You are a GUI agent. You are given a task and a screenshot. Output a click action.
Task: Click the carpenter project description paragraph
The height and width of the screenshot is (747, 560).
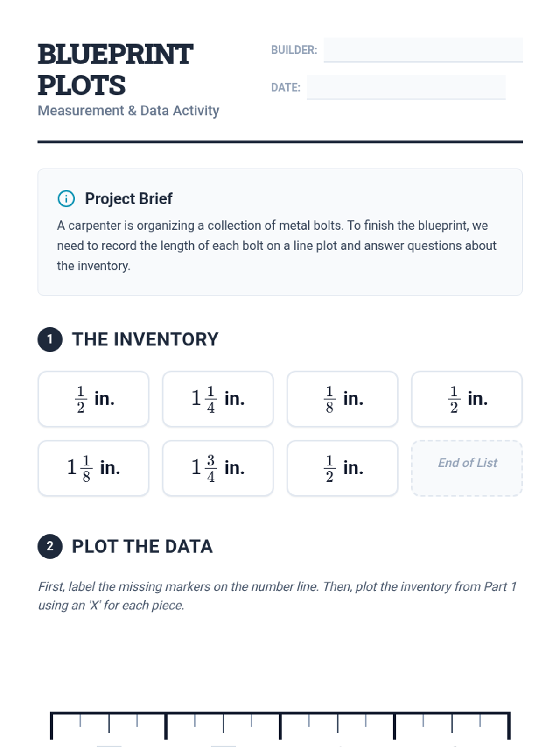(277, 246)
